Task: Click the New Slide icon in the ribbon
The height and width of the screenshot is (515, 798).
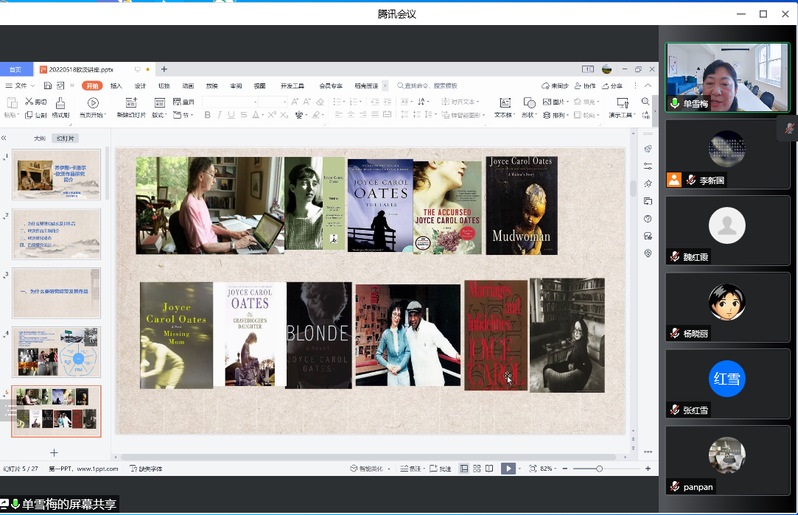Action: click(x=130, y=102)
